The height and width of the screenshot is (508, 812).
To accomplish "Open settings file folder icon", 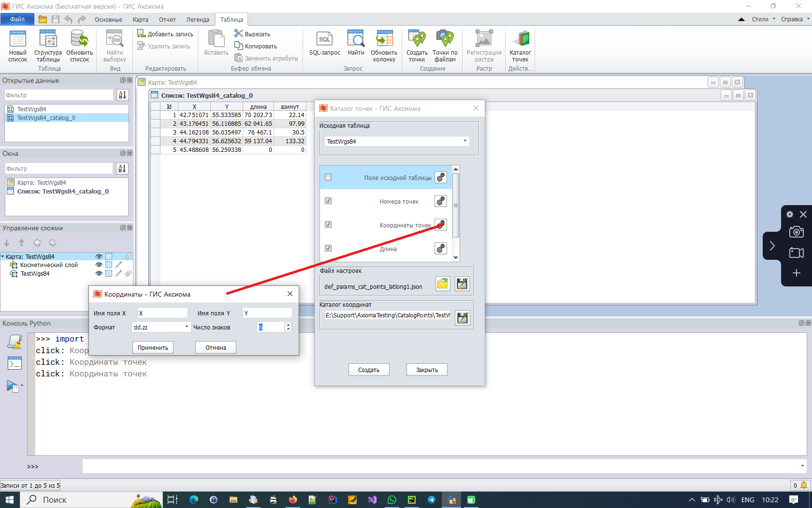I will point(442,284).
